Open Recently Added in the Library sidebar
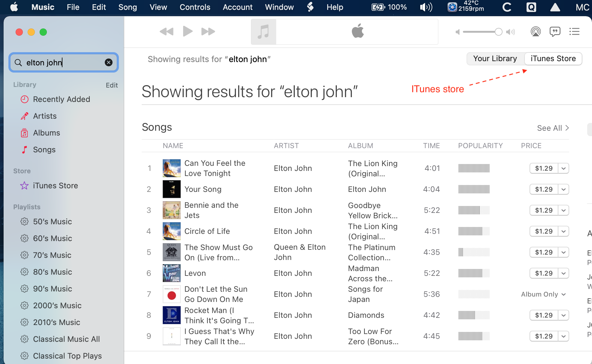 (62, 99)
